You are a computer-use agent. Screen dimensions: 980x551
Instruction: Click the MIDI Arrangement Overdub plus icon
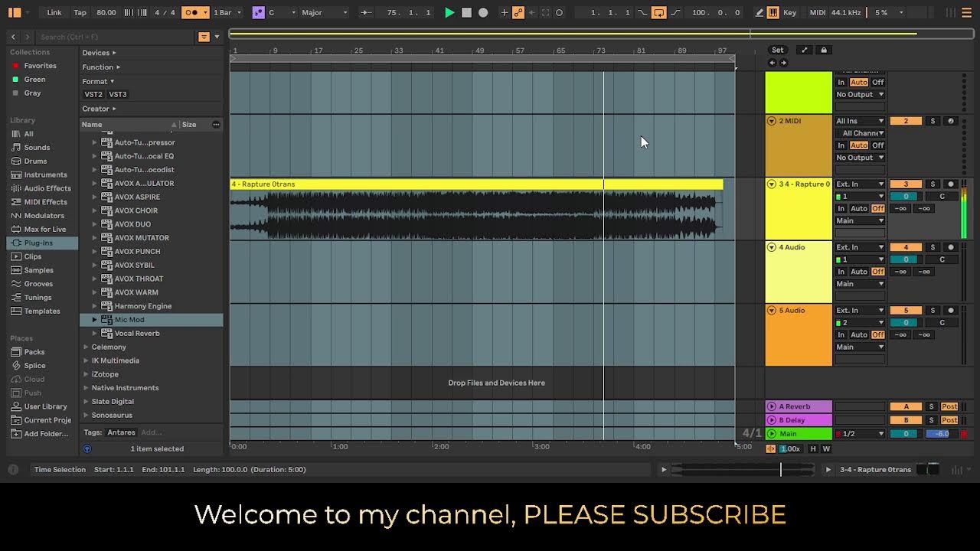[x=504, y=12]
